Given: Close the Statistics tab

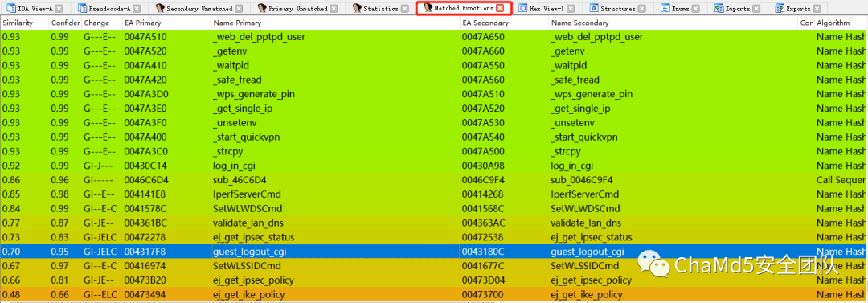Looking at the screenshot, I should 404,8.
